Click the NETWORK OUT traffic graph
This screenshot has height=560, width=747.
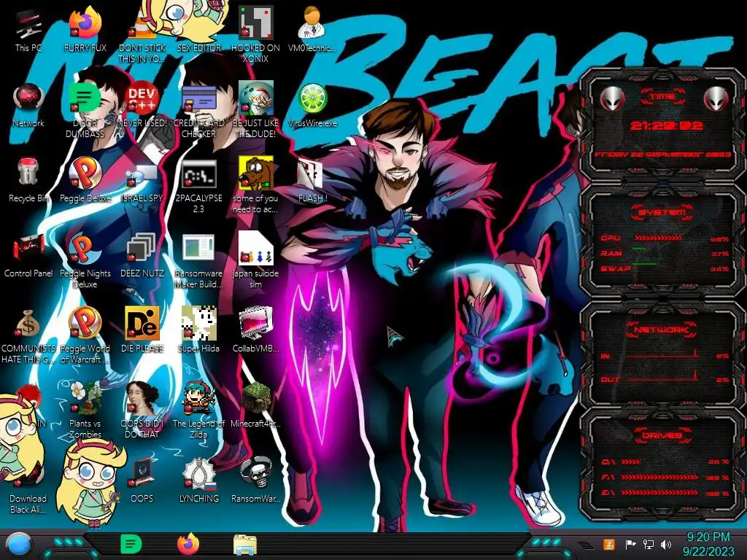[663, 378]
